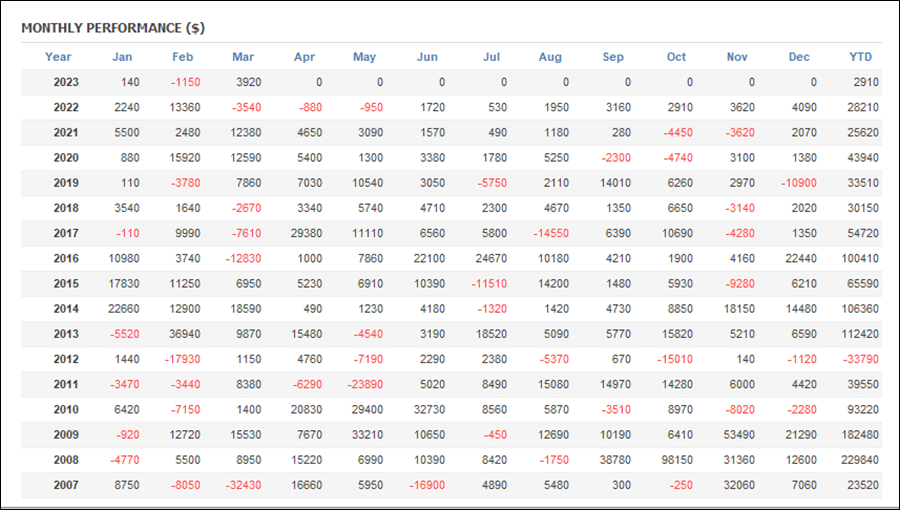Image resolution: width=900 pixels, height=510 pixels.
Task: Click the Dec column header
Action: coord(799,57)
